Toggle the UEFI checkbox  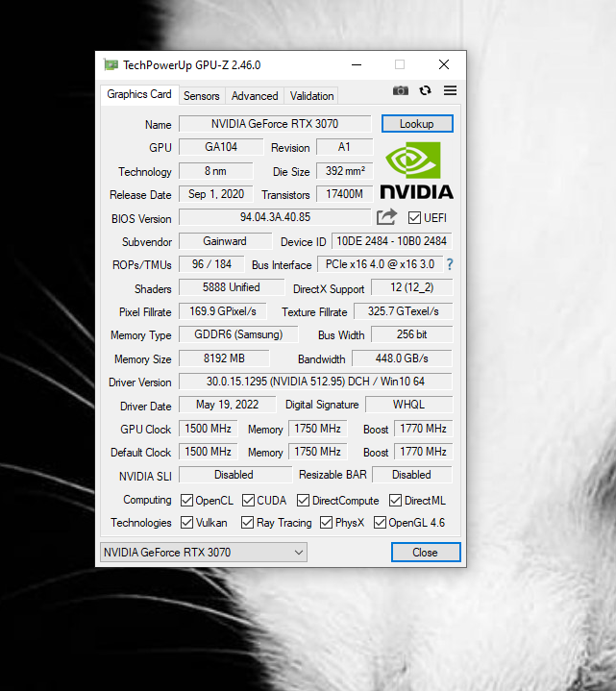click(x=414, y=218)
